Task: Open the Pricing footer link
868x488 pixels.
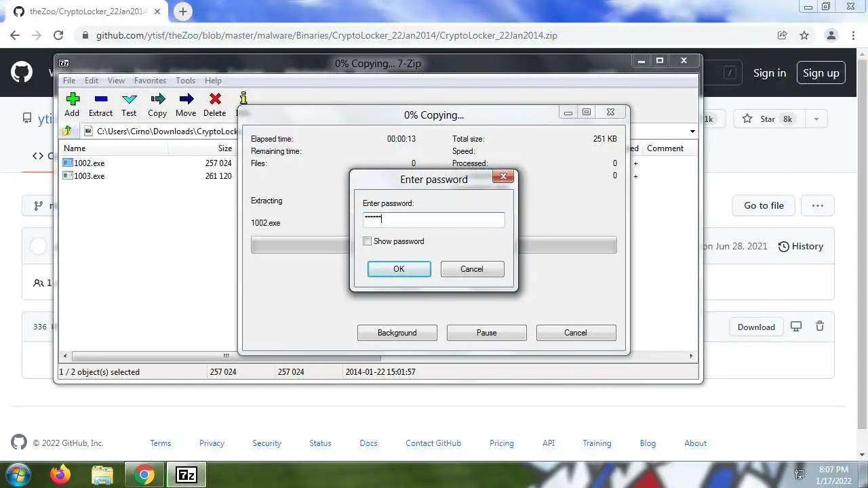Action: (502, 443)
